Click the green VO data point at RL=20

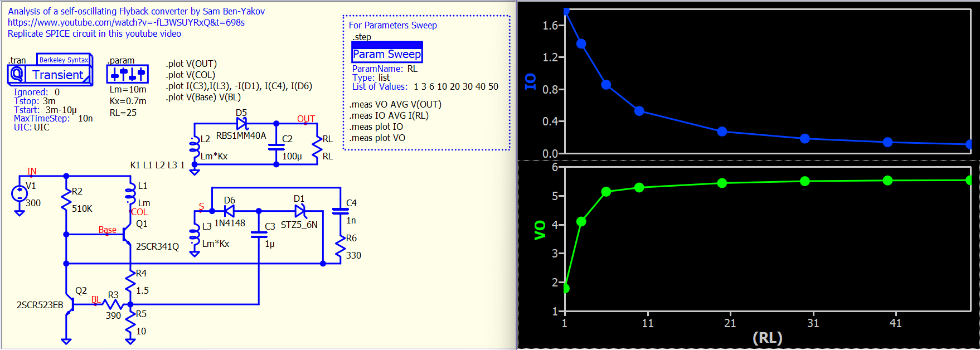pos(722,183)
